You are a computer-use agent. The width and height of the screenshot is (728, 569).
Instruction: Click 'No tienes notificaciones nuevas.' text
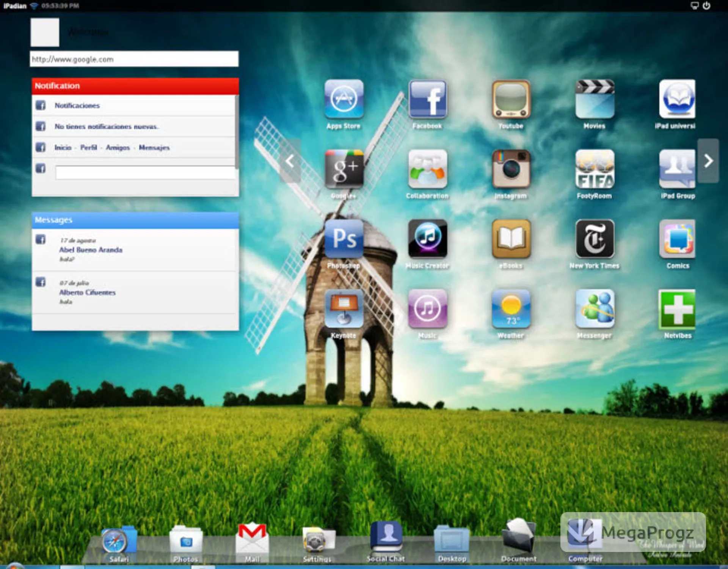coord(107,126)
